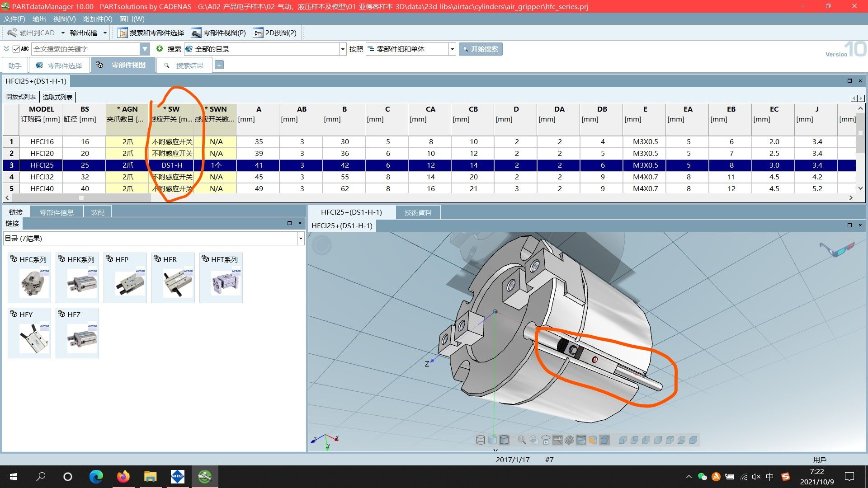Switch to the 搜索结果 tab
This screenshot has height=488, width=868.
point(184,66)
